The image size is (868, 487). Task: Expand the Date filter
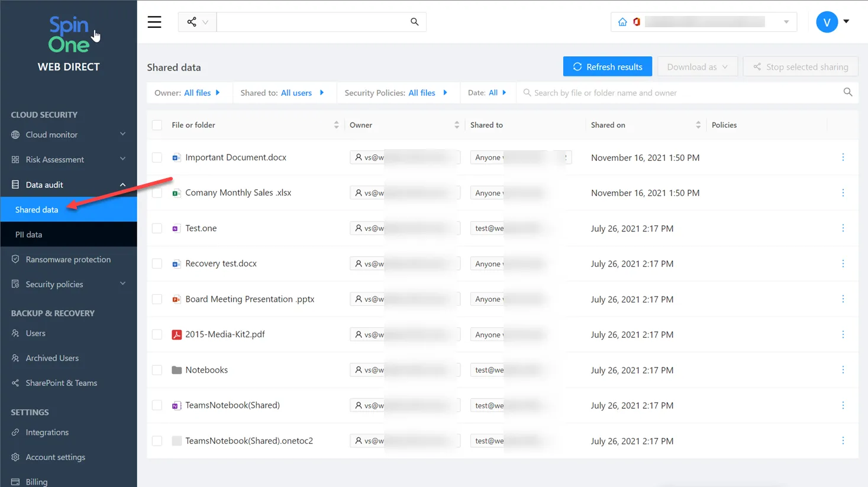[x=488, y=92]
